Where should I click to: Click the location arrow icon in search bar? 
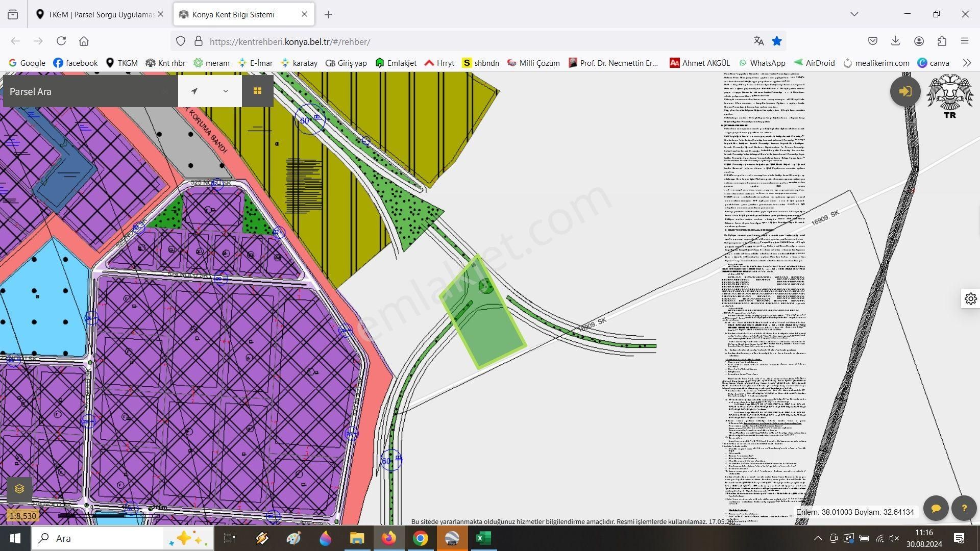click(194, 91)
